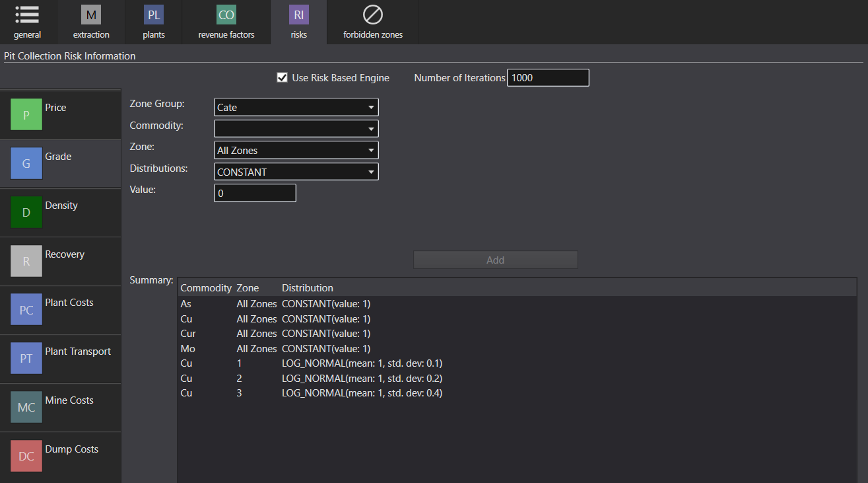Click the revenue factors CO icon

(x=226, y=15)
